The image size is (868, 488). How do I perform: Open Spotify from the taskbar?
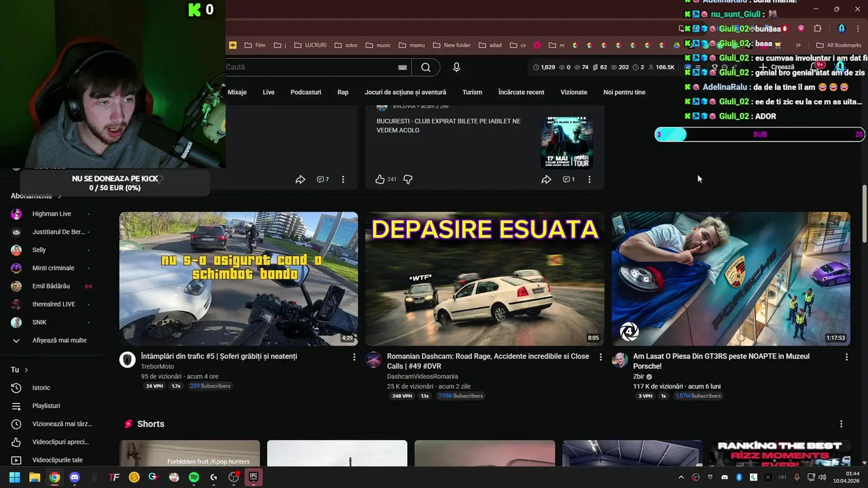[194, 477]
